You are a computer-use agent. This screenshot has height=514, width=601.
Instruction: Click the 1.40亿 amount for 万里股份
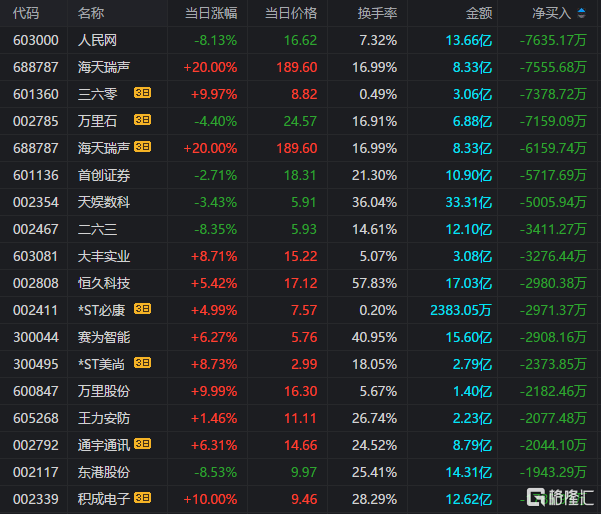coord(472,391)
